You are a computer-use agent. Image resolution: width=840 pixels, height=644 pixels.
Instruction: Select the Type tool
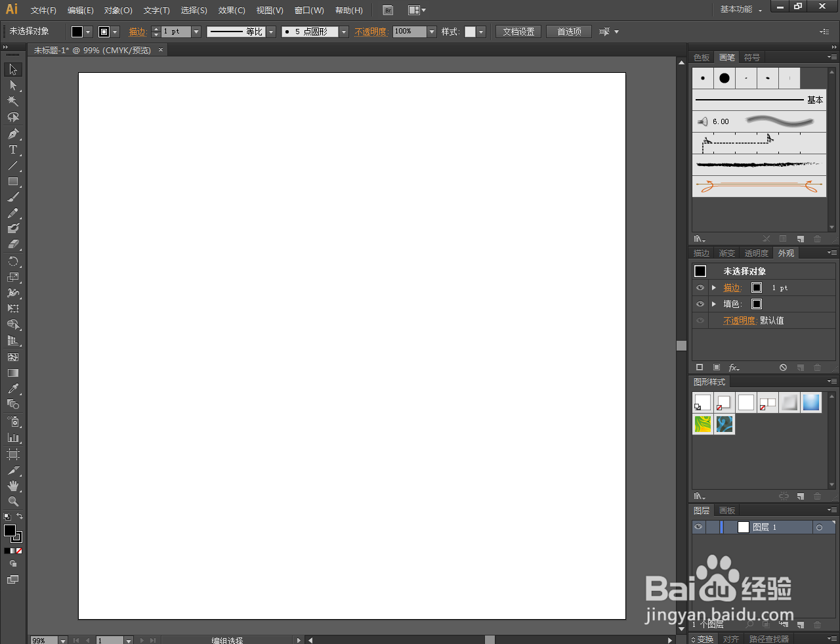13,150
